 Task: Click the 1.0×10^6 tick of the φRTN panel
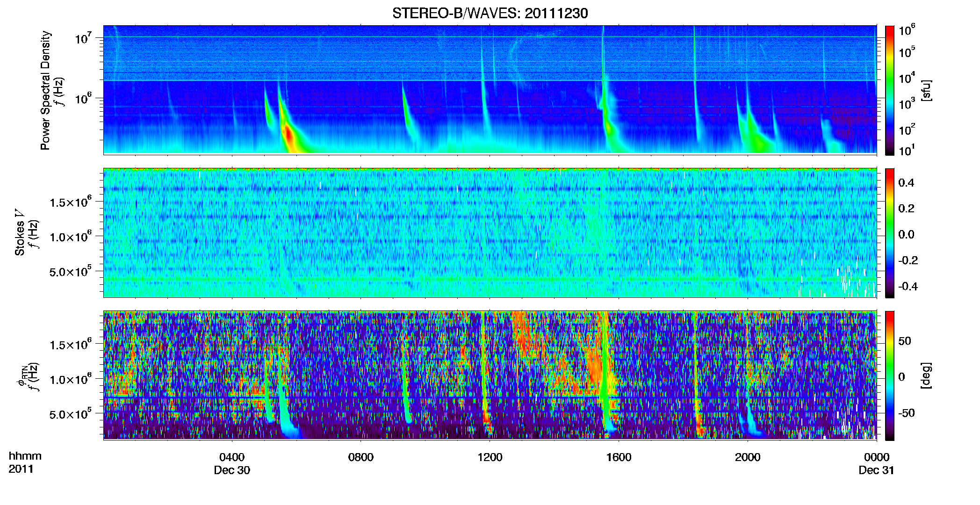tap(70, 379)
